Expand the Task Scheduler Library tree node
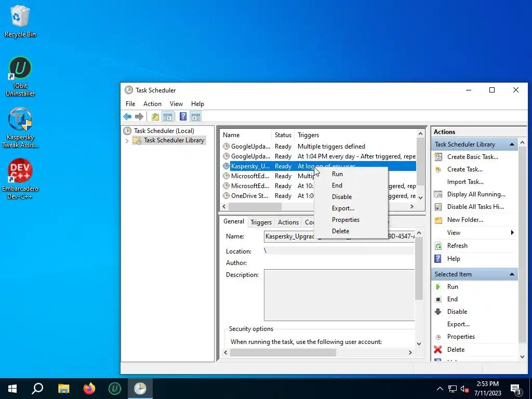Image resolution: width=532 pixels, height=399 pixels. (x=127, y=140)
